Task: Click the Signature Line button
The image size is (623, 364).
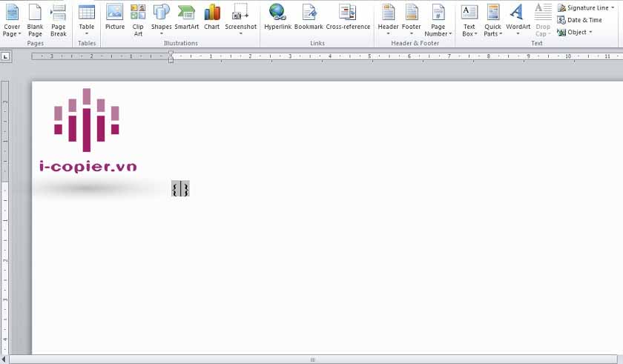Action: (584, 7)
